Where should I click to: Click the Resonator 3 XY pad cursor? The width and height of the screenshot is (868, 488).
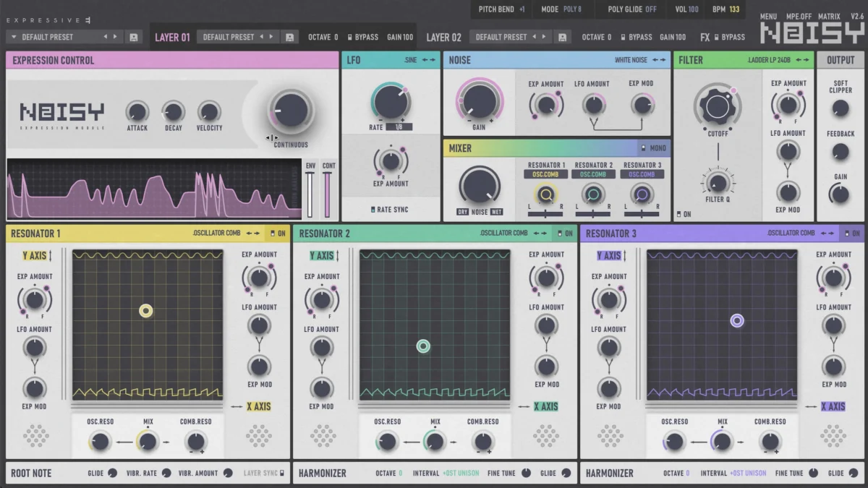(x=737, y=320)
